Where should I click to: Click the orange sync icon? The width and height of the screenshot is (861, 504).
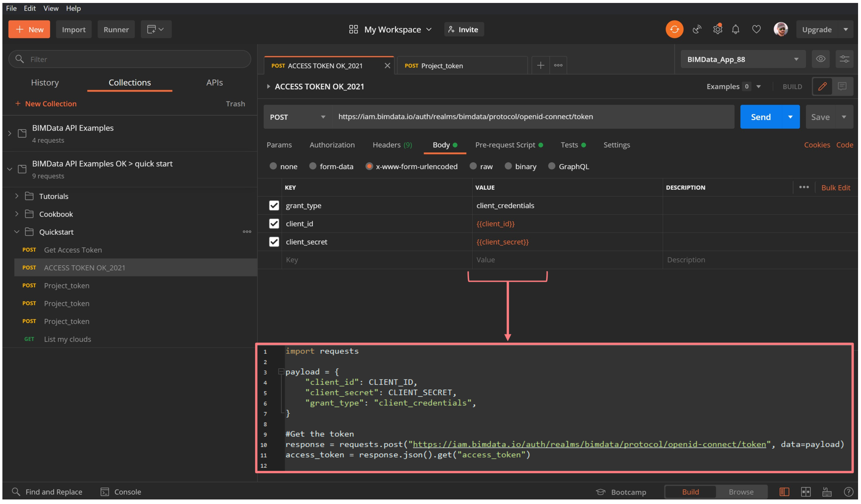674,29
